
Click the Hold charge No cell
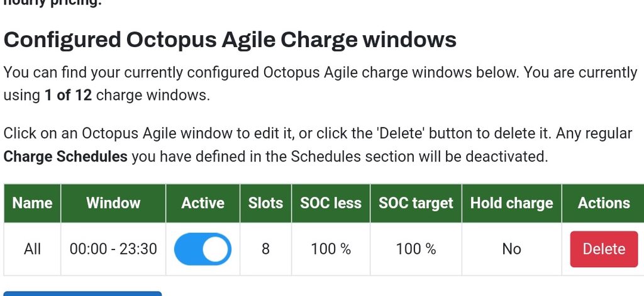pyautogui.click(x=511, y=249)
